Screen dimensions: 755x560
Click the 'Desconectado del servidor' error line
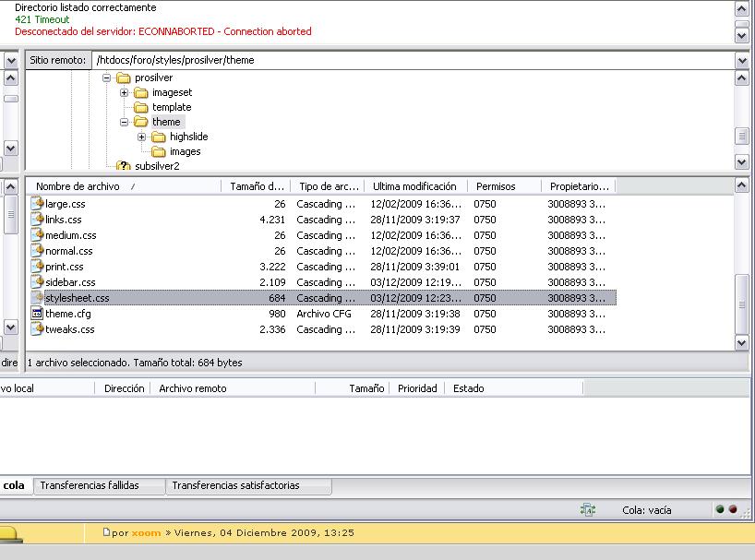pyautogui.click(x=163, y=31)
